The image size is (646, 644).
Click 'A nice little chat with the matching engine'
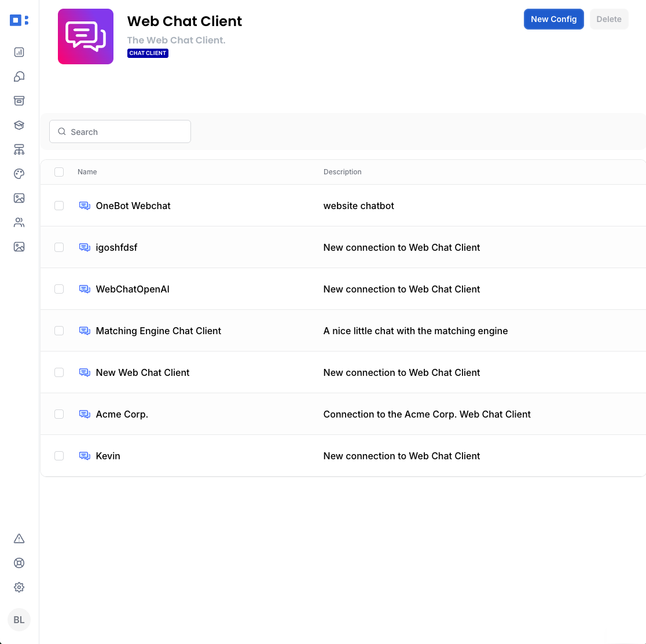click(x=415, y=331)
